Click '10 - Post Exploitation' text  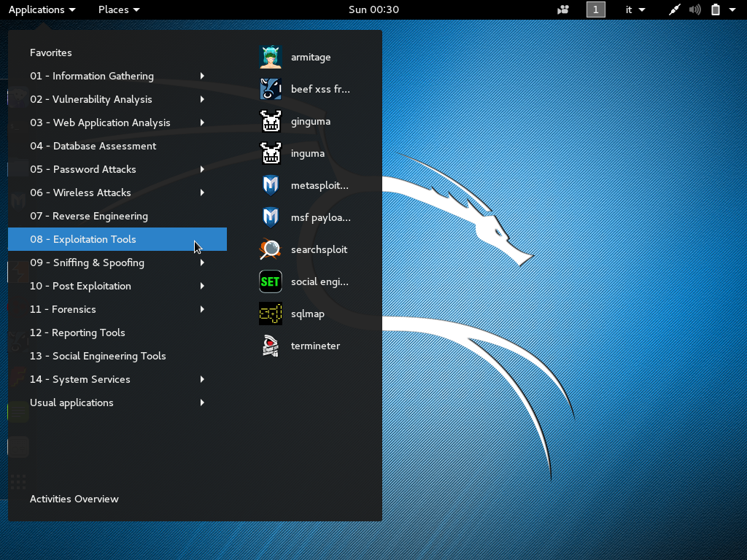(x=80, y=286)
